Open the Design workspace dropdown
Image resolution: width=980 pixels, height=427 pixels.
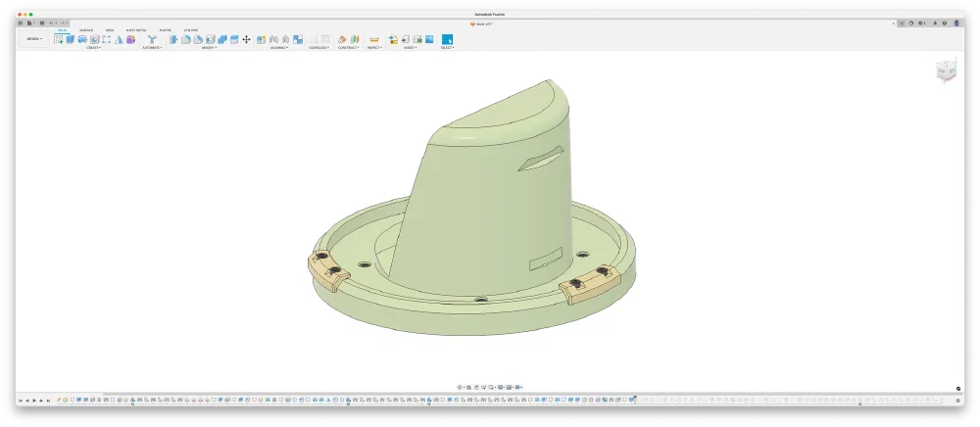pyautogui.click(x=34, y=39)
